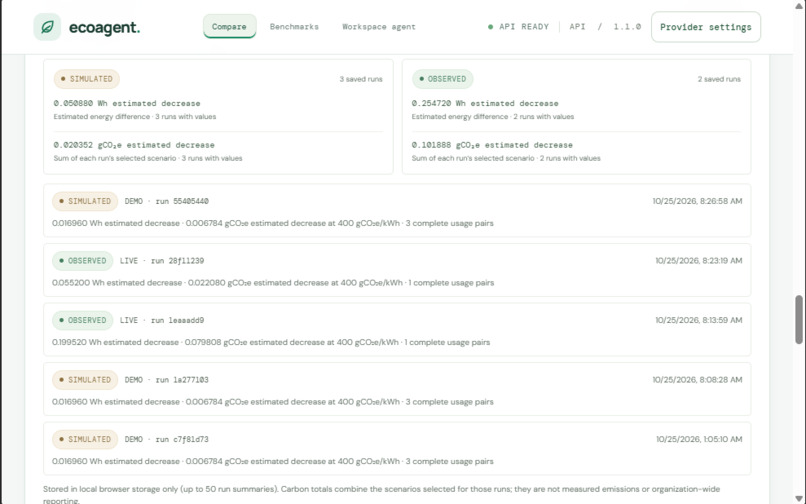This screenshot has width=806, height=504.
Task: Click timestamp 10/25/2026, 1:05:10 AM
Action: 699,439
